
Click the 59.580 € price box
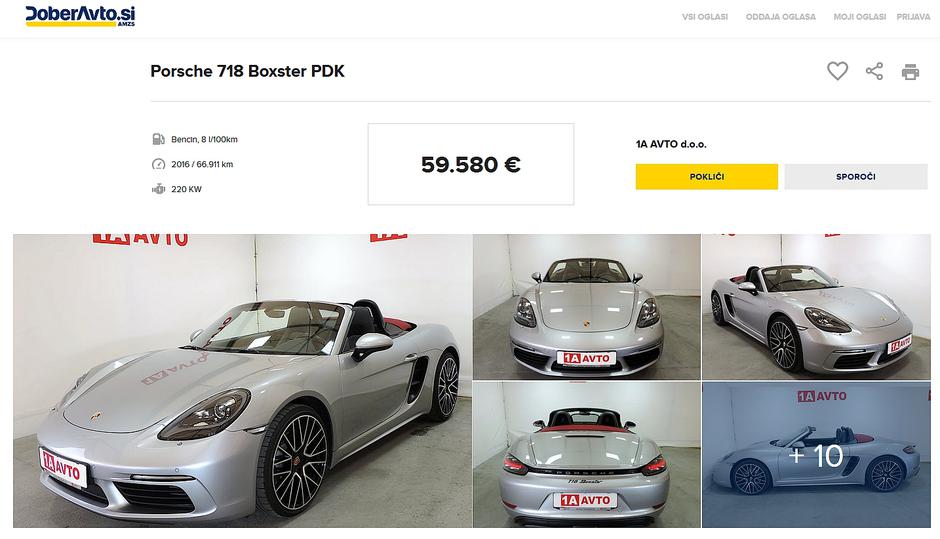(x=471, y=164)
